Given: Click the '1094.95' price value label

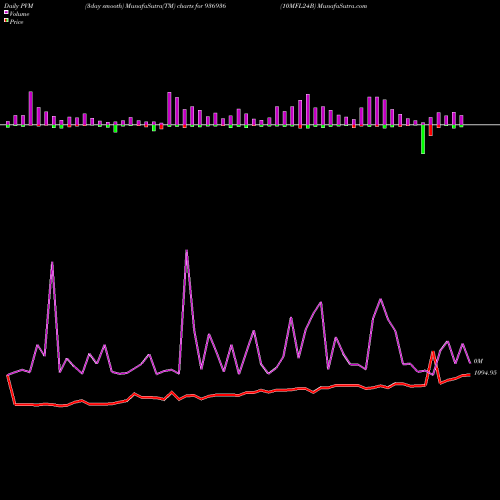Looking at the screenshot, I should pos(485,373).
